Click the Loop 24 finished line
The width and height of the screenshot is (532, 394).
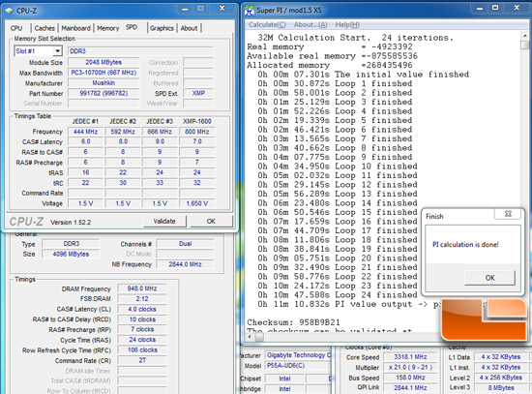point(338,295)
